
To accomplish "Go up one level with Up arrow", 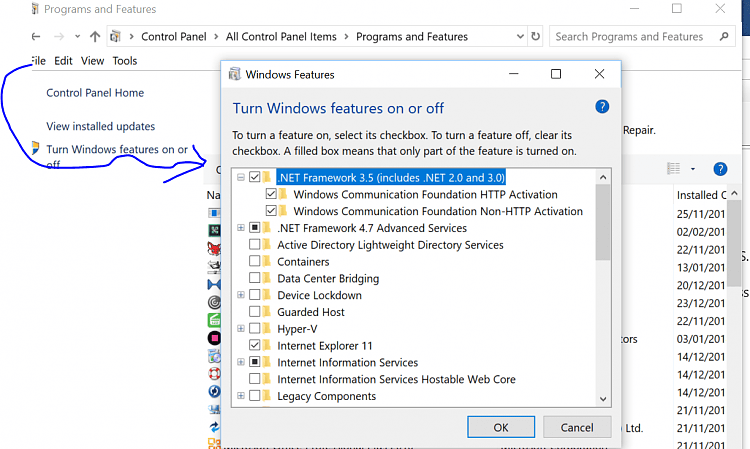I will [x=95, y=37].
